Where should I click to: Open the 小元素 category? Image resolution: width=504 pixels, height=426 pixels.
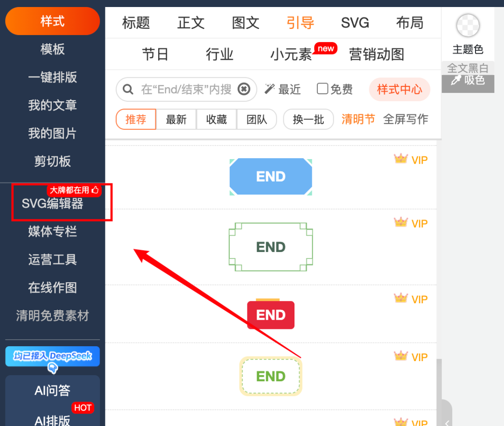click(291, 54)
